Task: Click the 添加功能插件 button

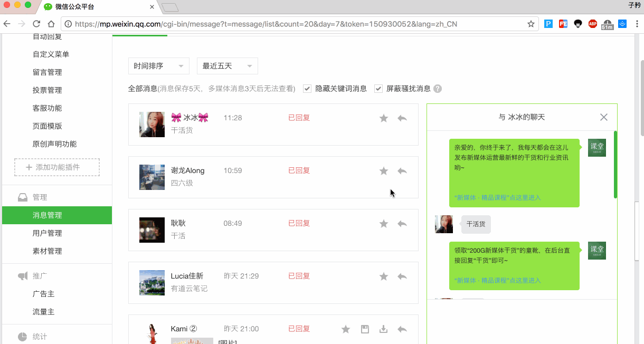Action: coord(57,167)
